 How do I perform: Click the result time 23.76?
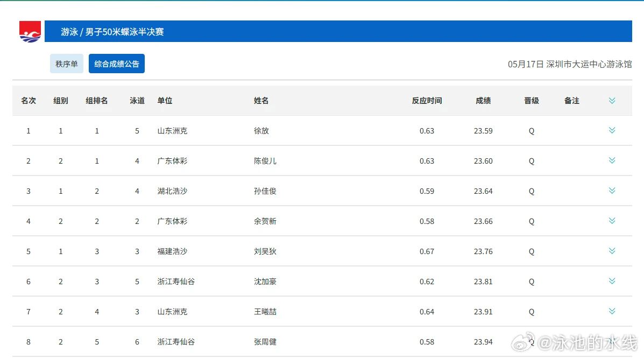click(484, 251)
